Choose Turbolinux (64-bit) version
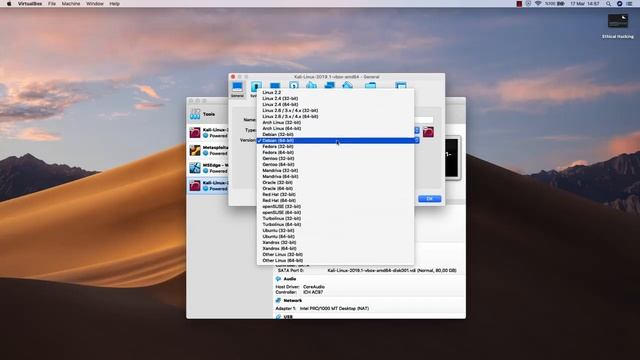This screenshot has width=640, height=360. tap(336, 224)
